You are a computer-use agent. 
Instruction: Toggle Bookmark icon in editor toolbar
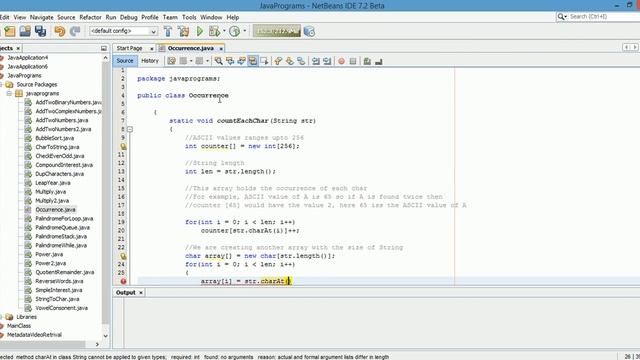point(301,61)
